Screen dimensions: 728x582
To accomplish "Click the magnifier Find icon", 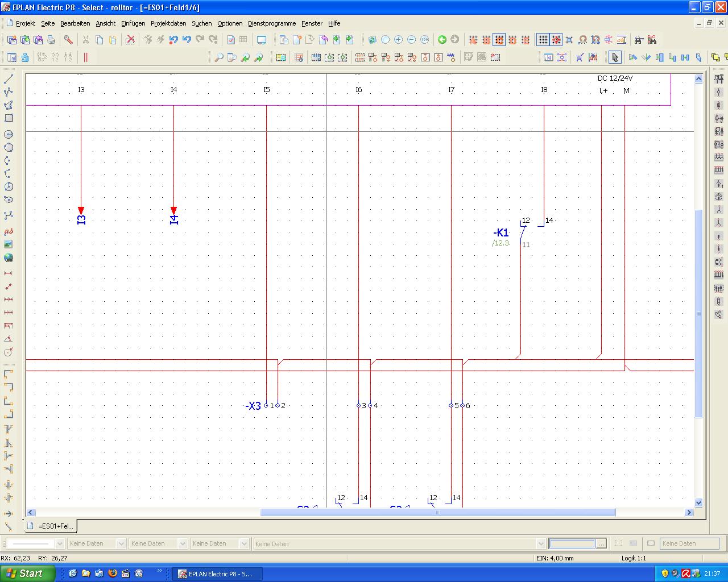I will 218,57.
